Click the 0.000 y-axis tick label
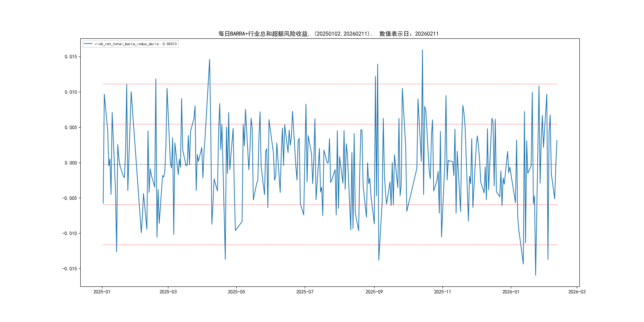Viewport: 644px width, 322px height. coord(71,163)
